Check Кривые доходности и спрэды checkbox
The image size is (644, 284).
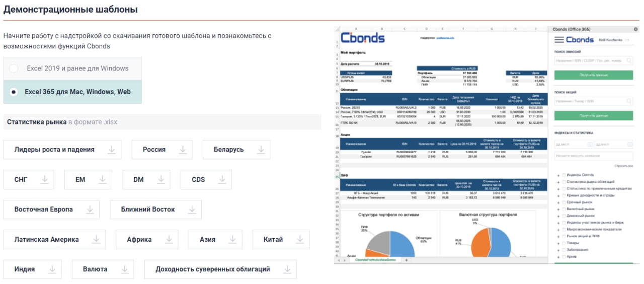[564, 195]
